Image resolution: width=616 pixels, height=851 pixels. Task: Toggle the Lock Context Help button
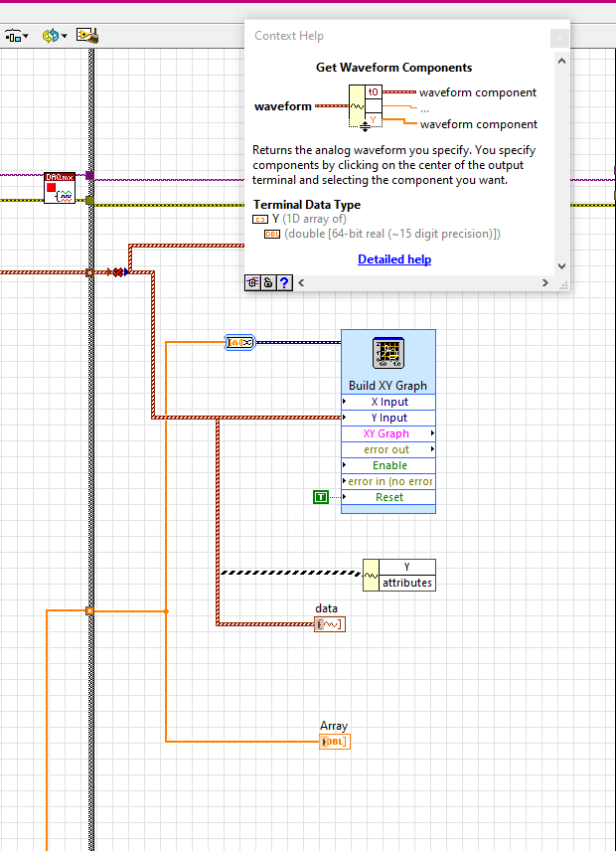[x=268, y=283]
